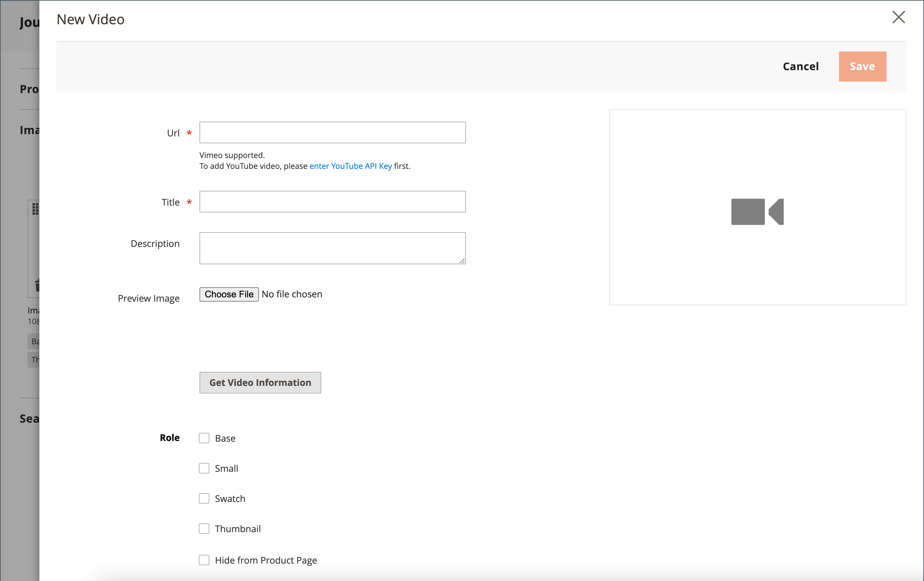Click the 'Preview Image' label
The height and width of the screenshot is (581, 924).
[x=149, y=298]
